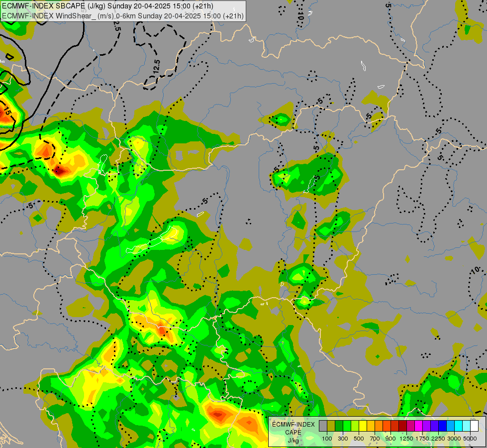Click the '900' legend scale label

390,439
